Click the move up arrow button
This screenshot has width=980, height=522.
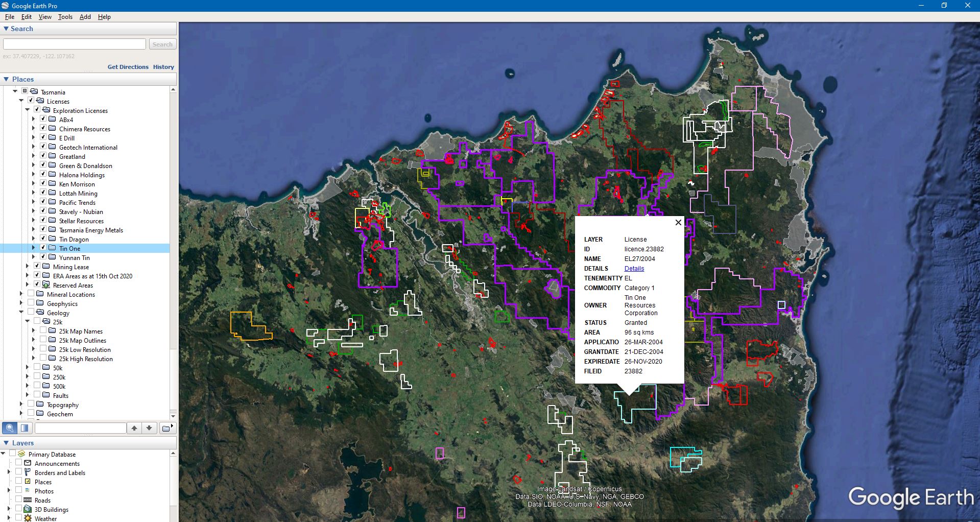pos(134,428)
